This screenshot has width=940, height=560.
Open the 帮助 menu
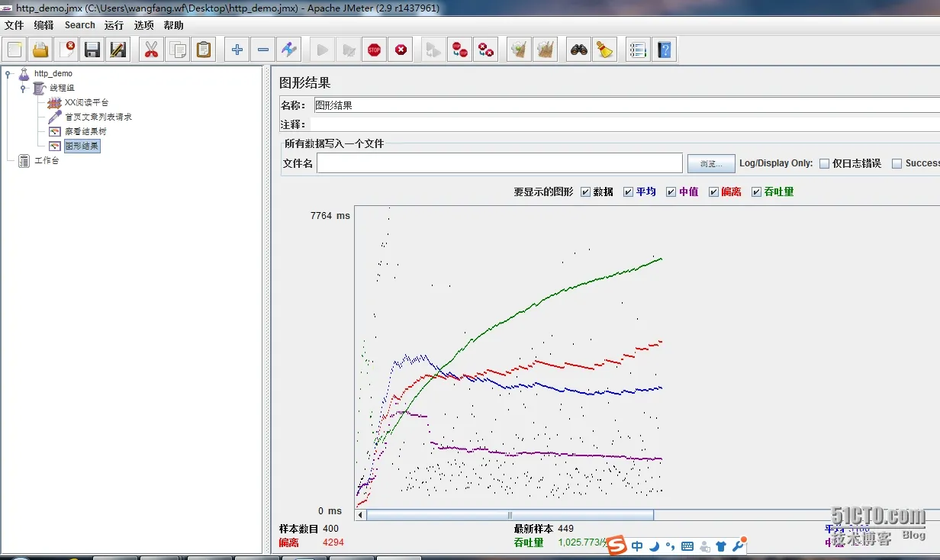tap(173, 25)
